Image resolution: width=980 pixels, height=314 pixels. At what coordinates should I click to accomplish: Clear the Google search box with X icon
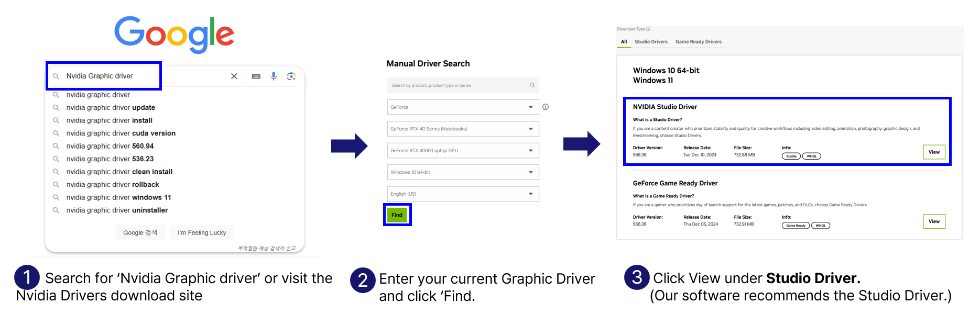click(234, 76)
